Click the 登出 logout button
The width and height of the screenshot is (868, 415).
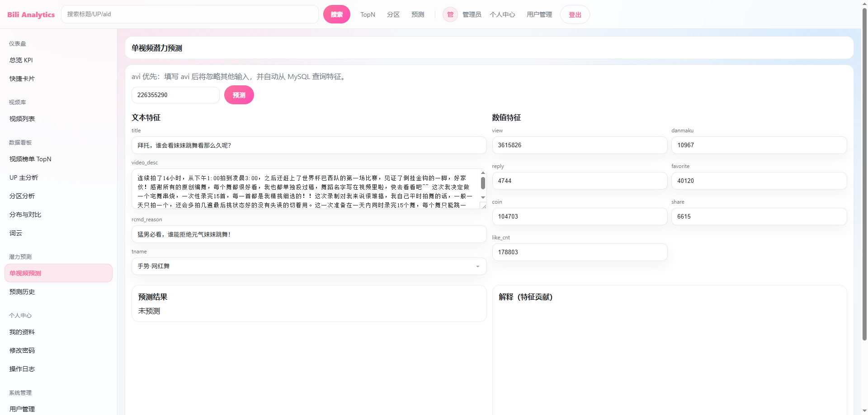pyautogui.click(x=575, y=15)
